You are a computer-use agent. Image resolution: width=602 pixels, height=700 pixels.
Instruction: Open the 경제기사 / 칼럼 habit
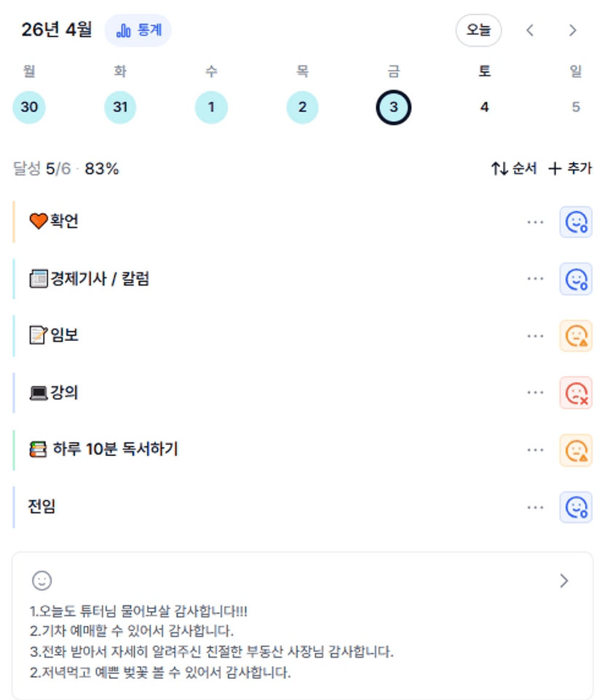point(99,279)
